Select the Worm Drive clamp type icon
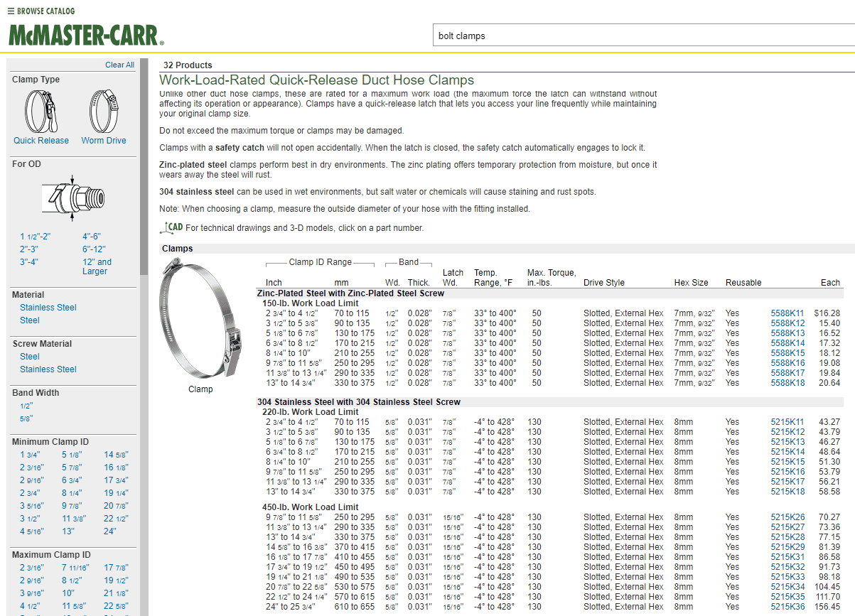 (x=103, y=111)
